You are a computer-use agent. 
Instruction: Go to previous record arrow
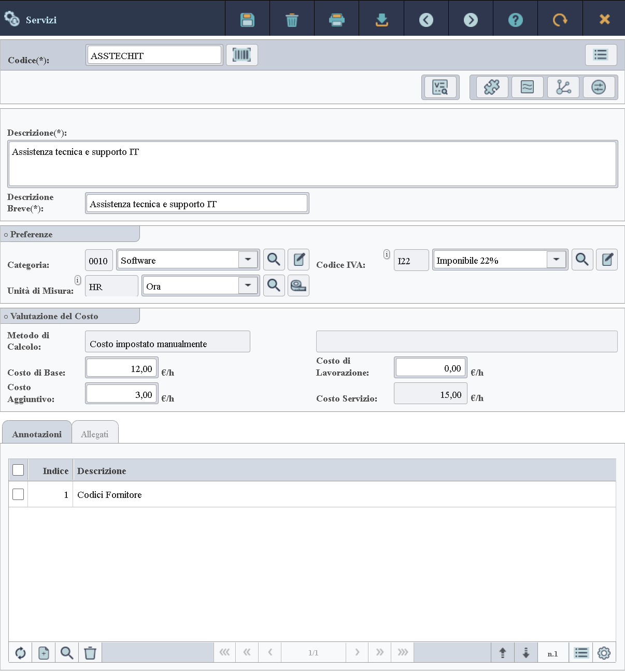[426, 20]
